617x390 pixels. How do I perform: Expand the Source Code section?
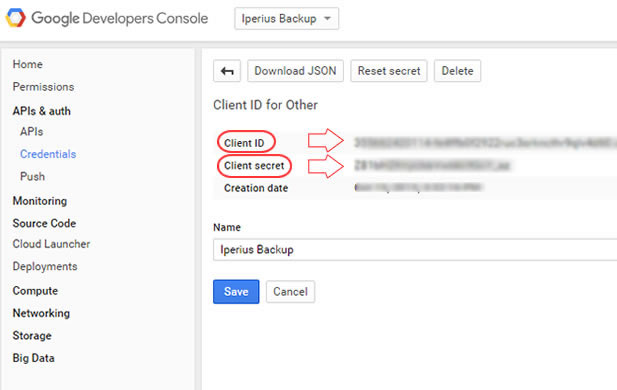(x=44, y=223)
